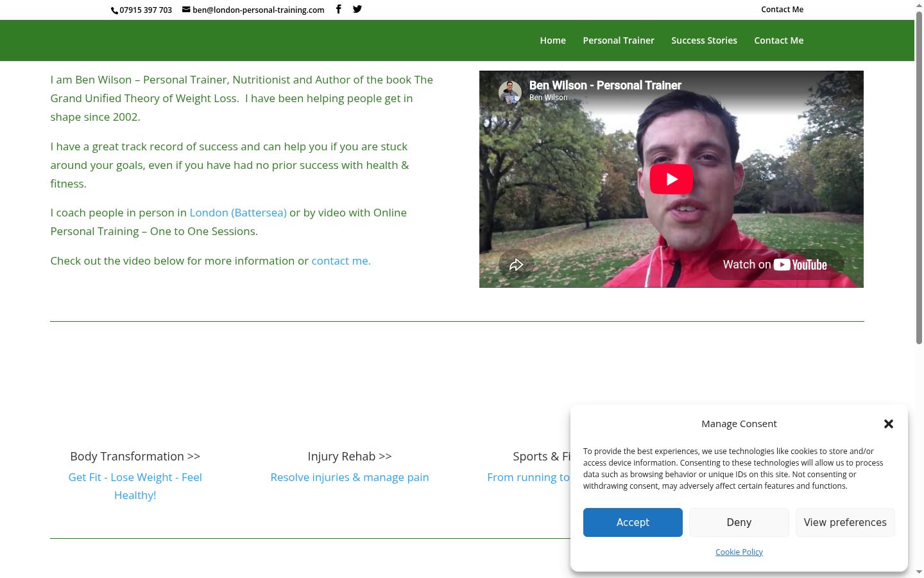
Task: Open Injury Rehab >> heading
Action: 350,456
